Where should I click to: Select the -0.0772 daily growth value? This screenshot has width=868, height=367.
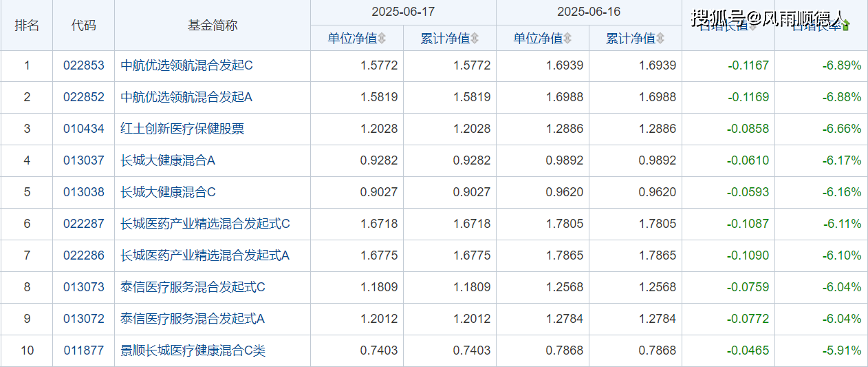pyautogui.click(x=748, y=319)
